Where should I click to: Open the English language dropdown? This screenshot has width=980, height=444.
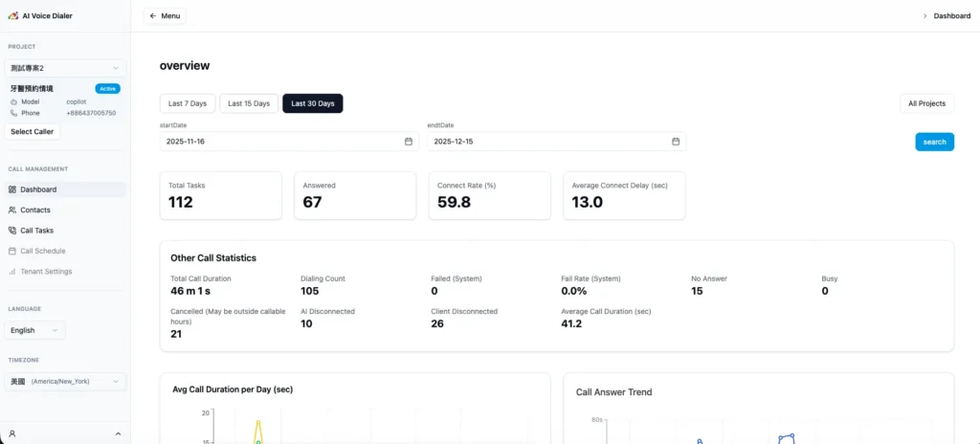(x=36, y=330)
